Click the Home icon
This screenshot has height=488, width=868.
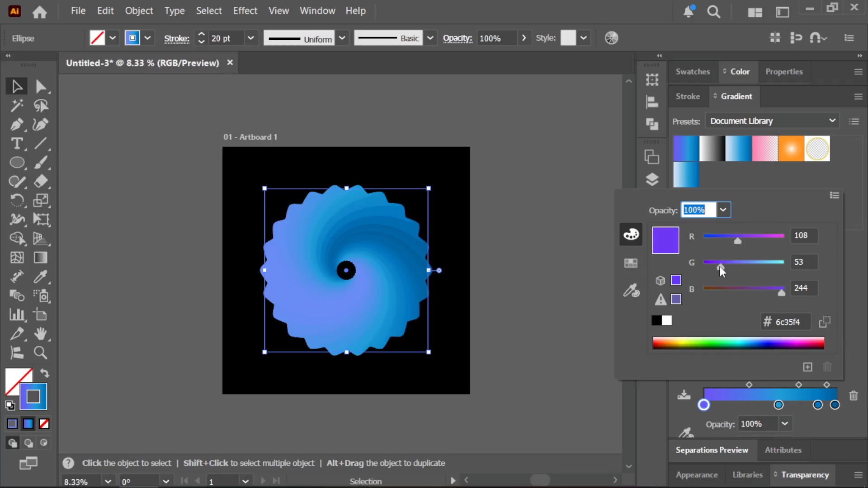(x=39, y=12)
